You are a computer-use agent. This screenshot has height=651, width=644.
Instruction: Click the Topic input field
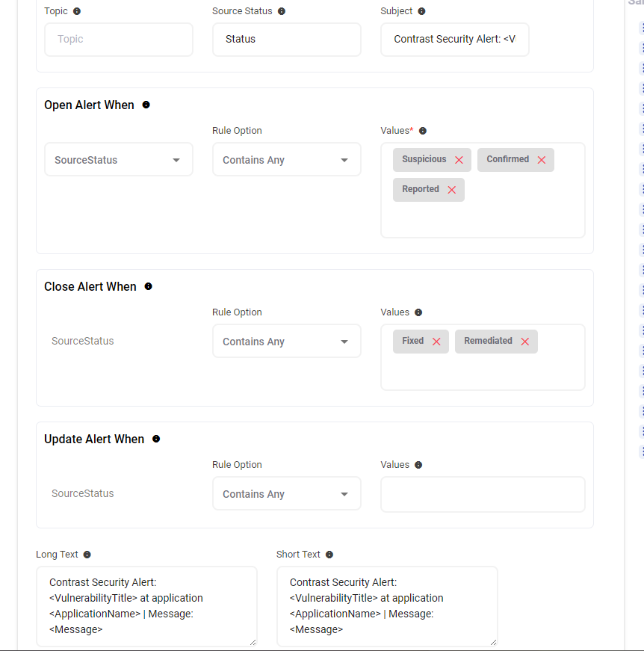119,40
